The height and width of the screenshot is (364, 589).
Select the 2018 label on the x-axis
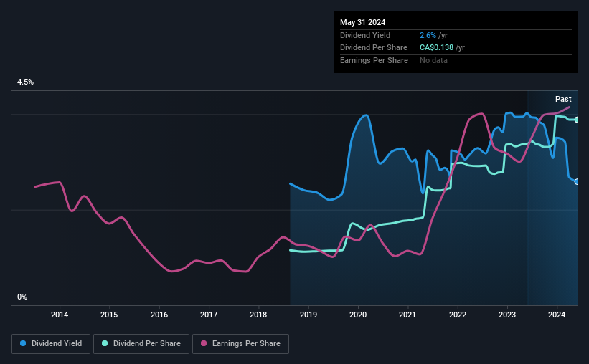coord(258,315)
